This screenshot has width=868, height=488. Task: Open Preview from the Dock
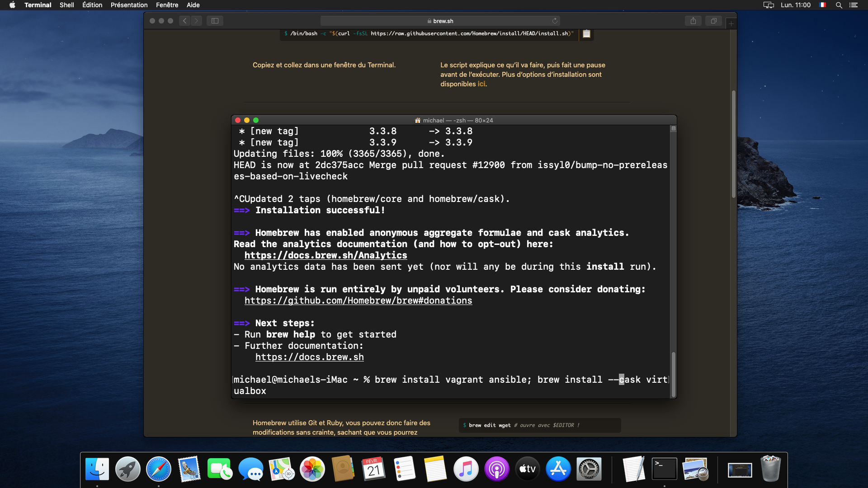695,469
